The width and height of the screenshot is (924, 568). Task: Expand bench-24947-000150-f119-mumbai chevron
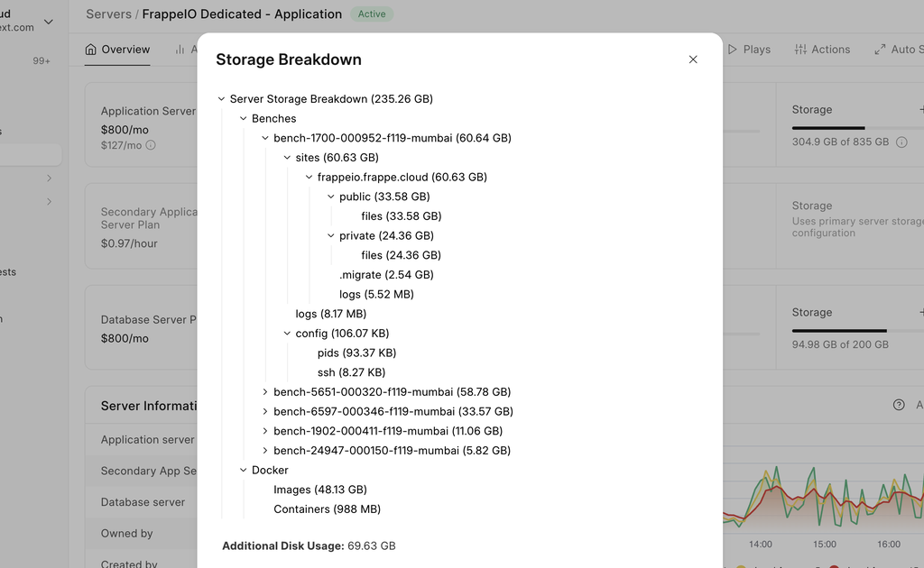pyautogui.click(x=265, y=451)
